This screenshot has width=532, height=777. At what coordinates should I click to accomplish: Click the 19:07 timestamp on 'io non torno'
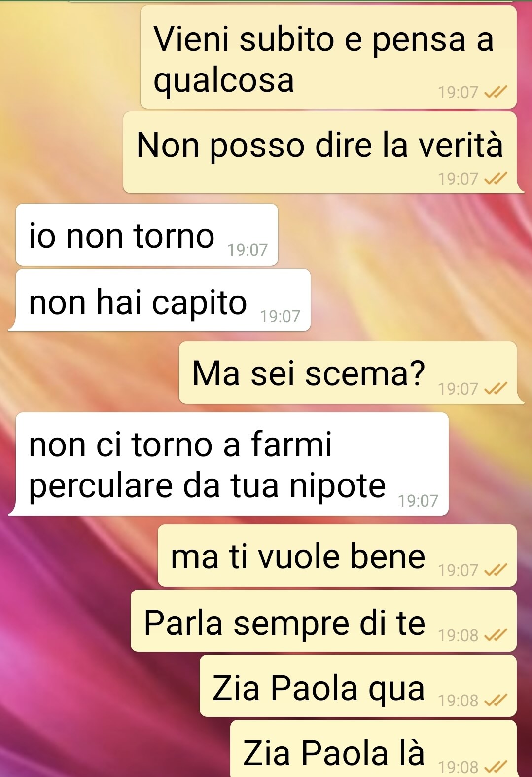point(248,250)
